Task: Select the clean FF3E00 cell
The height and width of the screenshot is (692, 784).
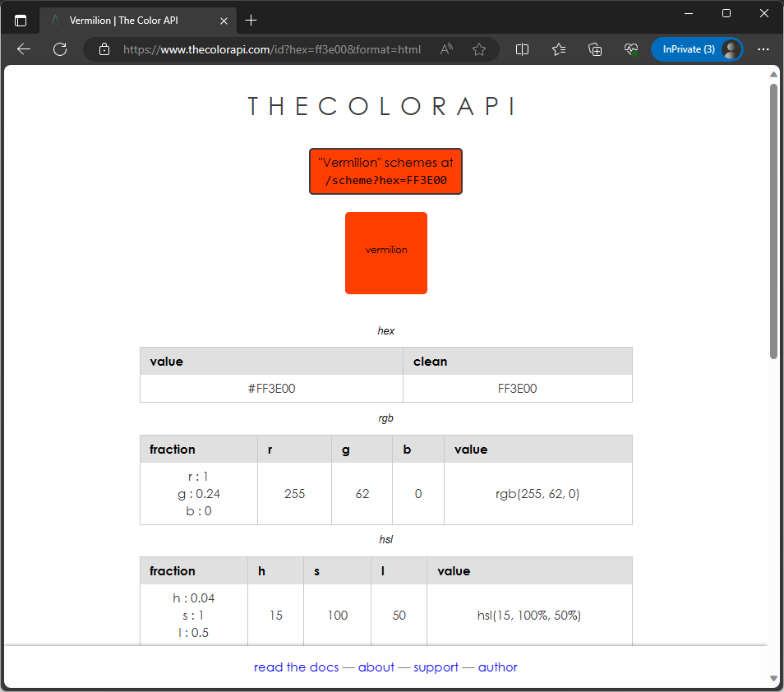Action: tap(518, 389)
